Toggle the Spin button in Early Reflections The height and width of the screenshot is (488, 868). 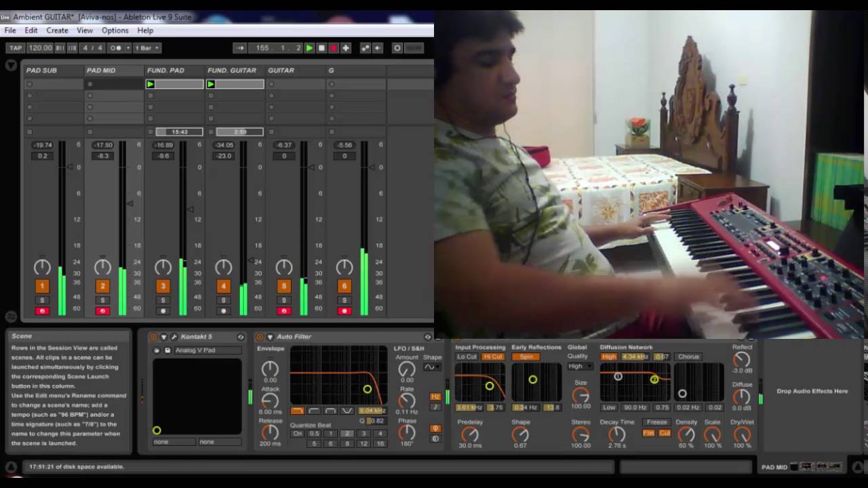click(527, 357)
